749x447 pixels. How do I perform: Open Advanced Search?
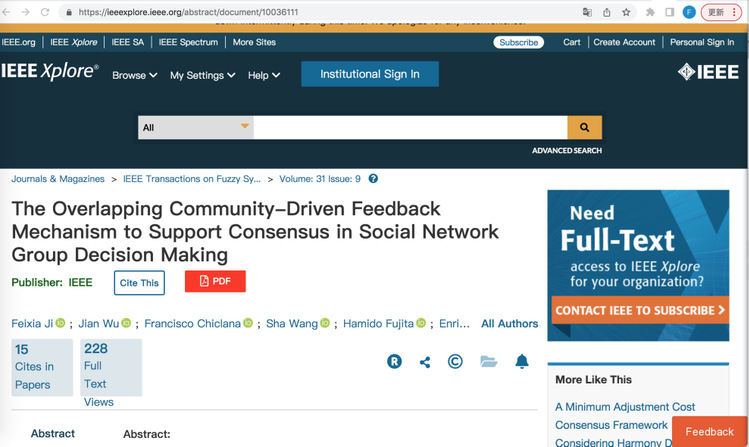pyautogui.click(x=567, y=150)
